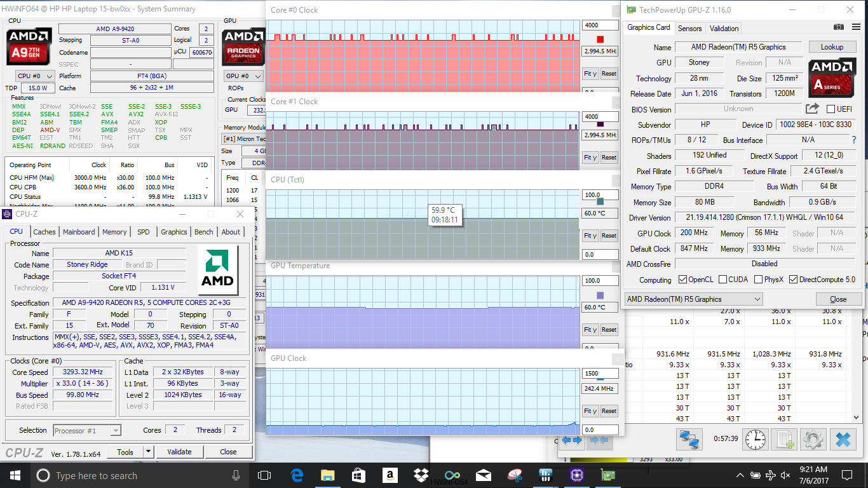Open CPU-Z Processor #1 selection dropdown

[x=87, y=431]
